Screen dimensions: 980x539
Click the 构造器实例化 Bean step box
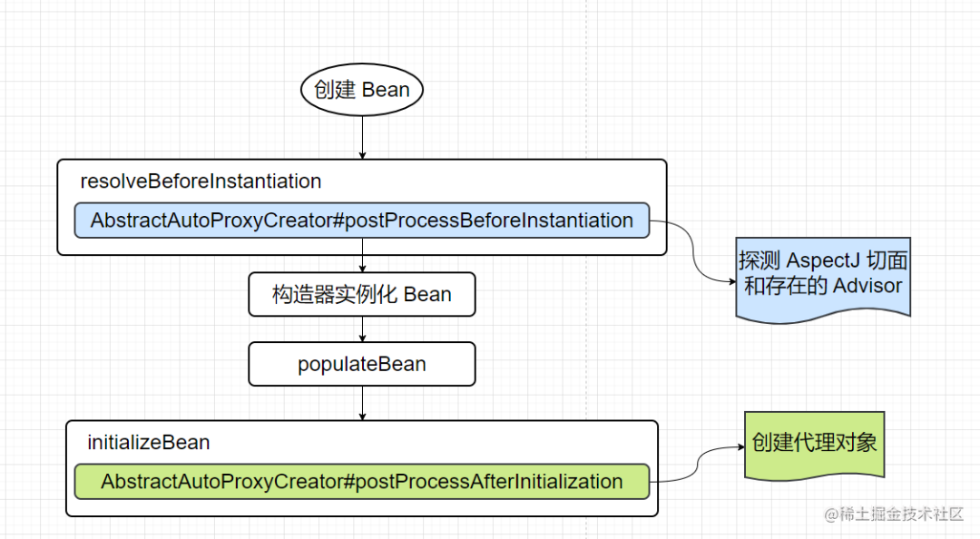pyautogui.click(x=361, y=295)
